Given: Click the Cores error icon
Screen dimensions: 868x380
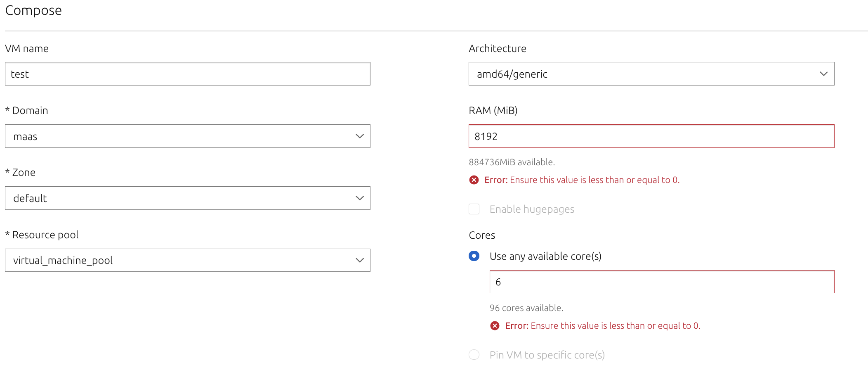Looking at the screenshot, I should [495, 326].
